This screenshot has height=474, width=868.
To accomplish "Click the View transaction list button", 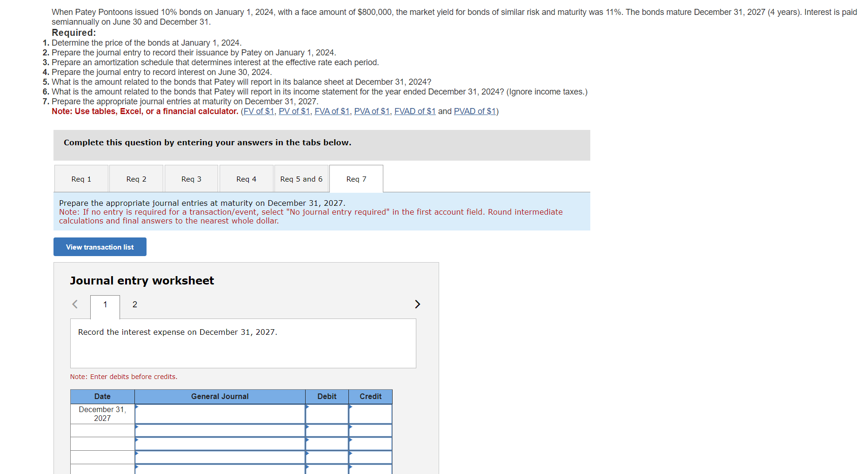I will pos(100,247).
